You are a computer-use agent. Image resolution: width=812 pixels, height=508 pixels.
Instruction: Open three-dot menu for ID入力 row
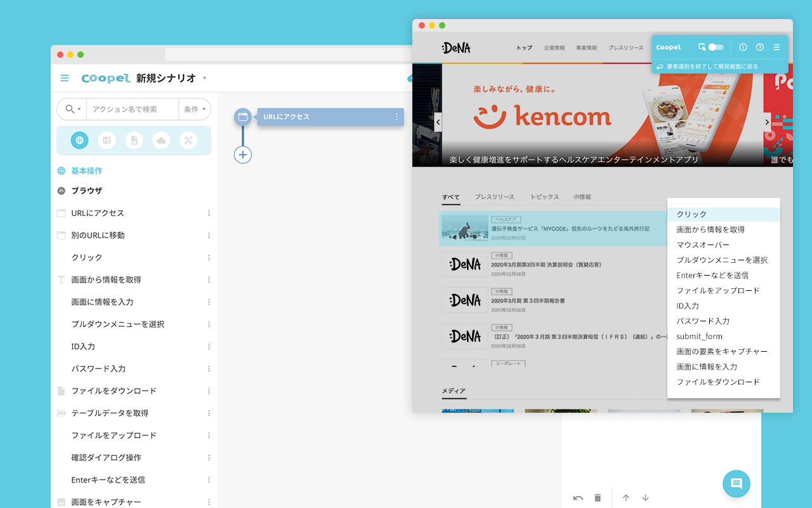click(209, 346)
